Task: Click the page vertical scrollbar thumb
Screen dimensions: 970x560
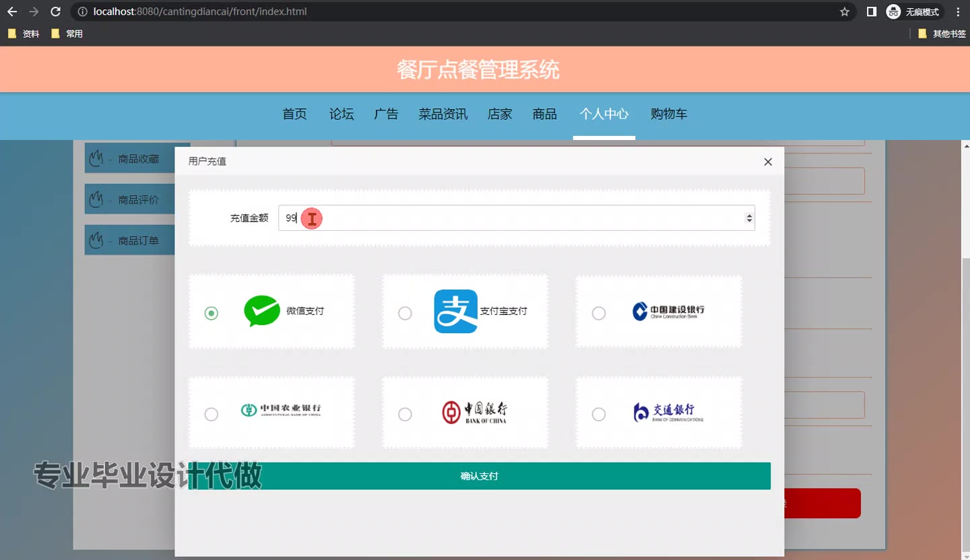Action: pos(965,405)
